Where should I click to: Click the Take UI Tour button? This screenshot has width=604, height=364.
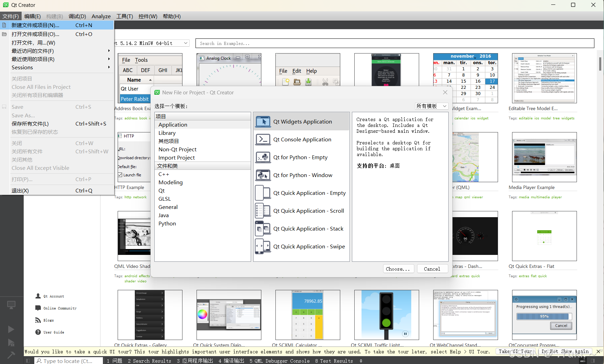pos(516,351)
